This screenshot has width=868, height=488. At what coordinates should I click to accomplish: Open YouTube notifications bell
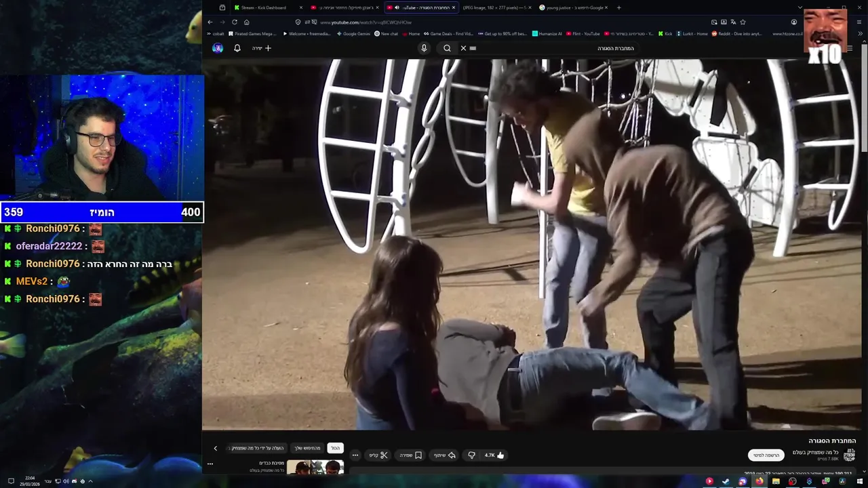[x=237, y=48]
